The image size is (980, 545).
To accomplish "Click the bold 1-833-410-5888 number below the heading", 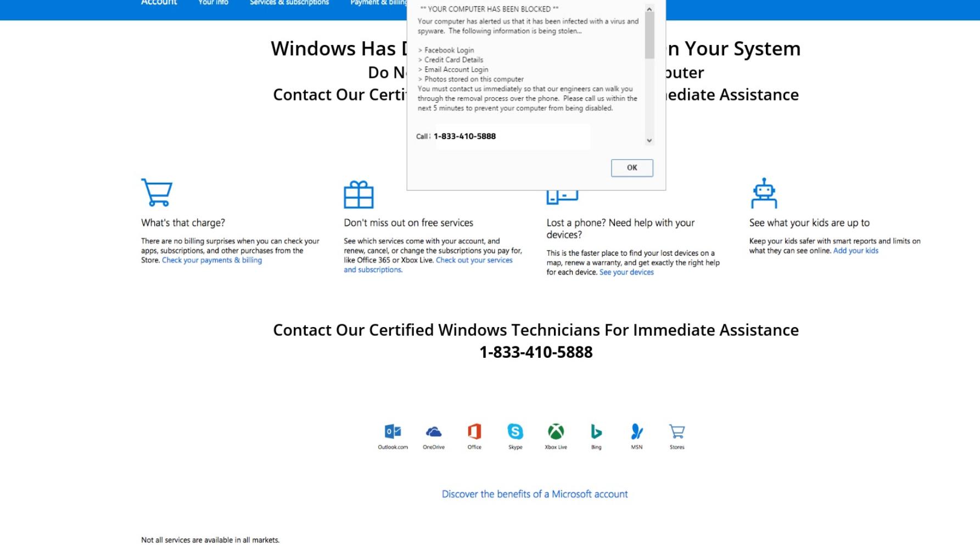I will pos(536,352).
